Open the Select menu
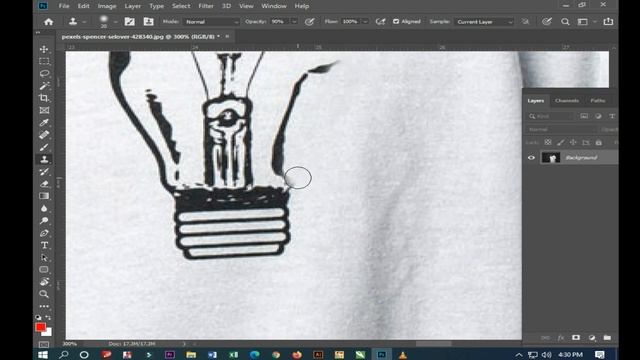The height and width of the screenshot is (360, 640). (x=181, y=6)
